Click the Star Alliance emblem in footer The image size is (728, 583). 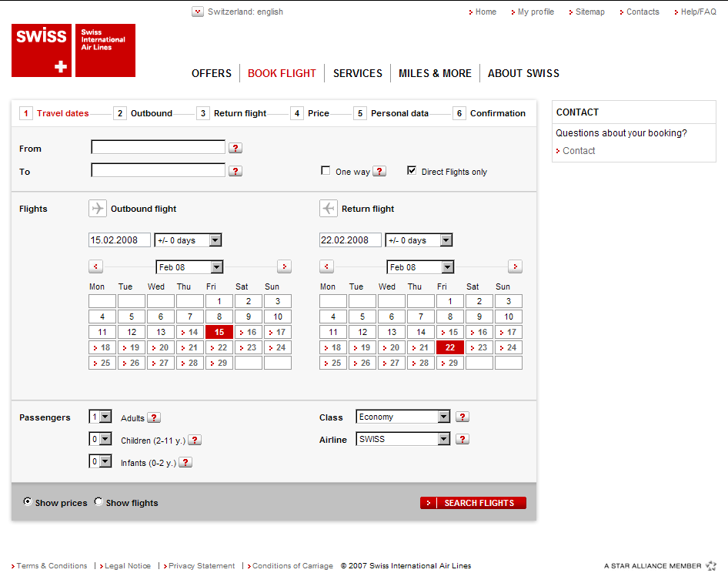(711, 565)
